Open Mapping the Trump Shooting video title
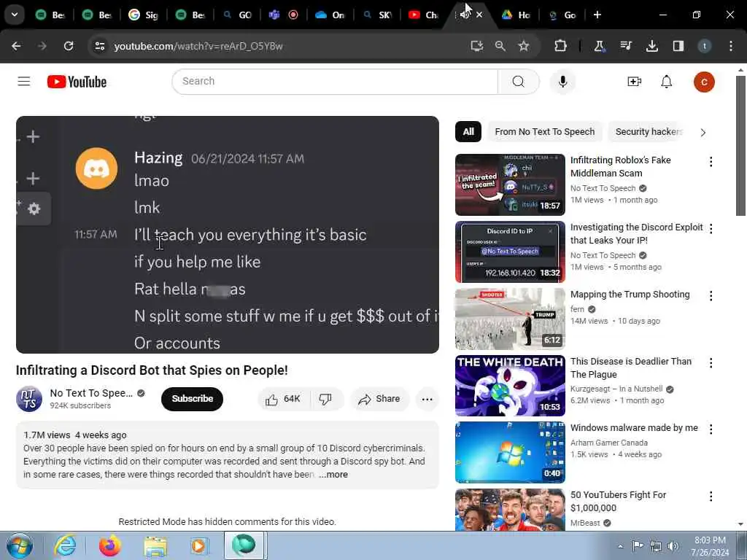The image size is (747, 560). [630, 295]
